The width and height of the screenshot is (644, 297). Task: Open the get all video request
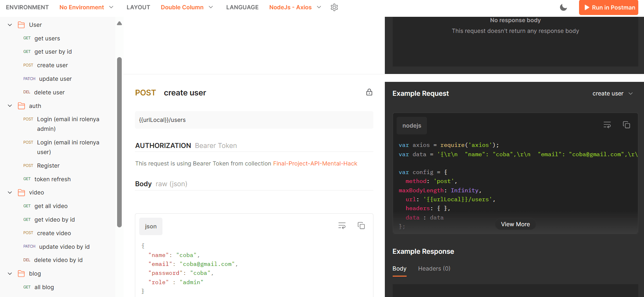click(x=51, y=206)
